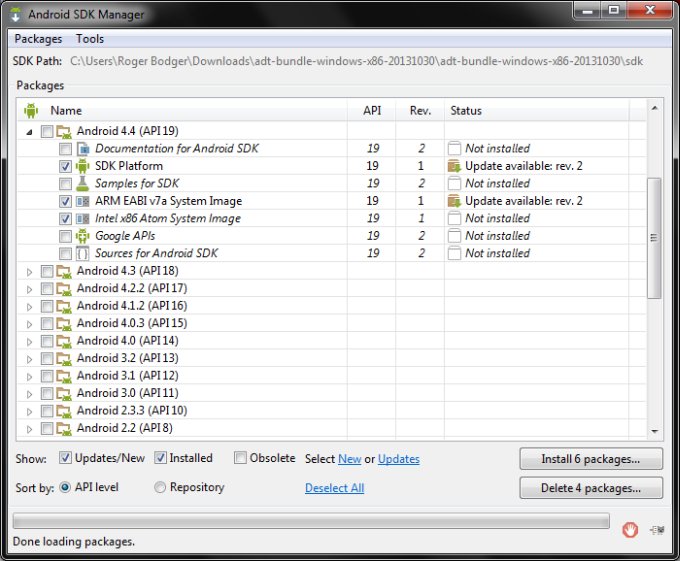This screenshot has height=561, width=680.
Task: Click the SDK Platform android robot icon
Action: 82,166
